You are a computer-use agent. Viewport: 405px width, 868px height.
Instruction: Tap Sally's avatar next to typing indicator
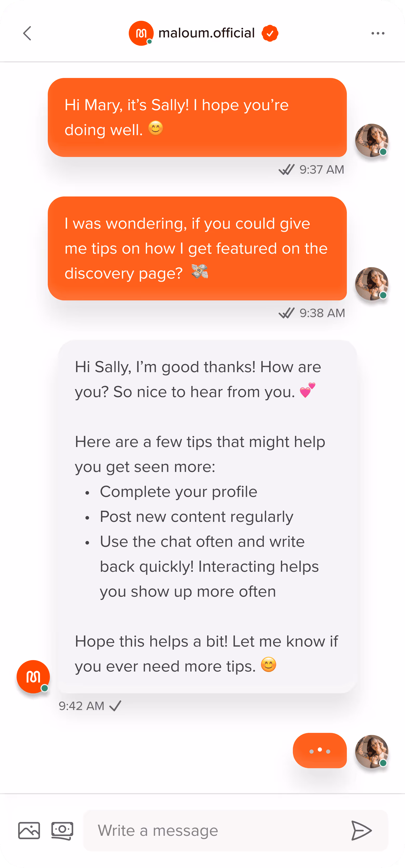click(372, 751)
